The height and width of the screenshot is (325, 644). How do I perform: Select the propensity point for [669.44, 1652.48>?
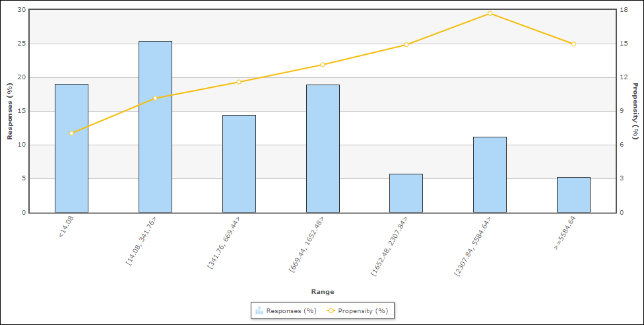click(323, 65)
